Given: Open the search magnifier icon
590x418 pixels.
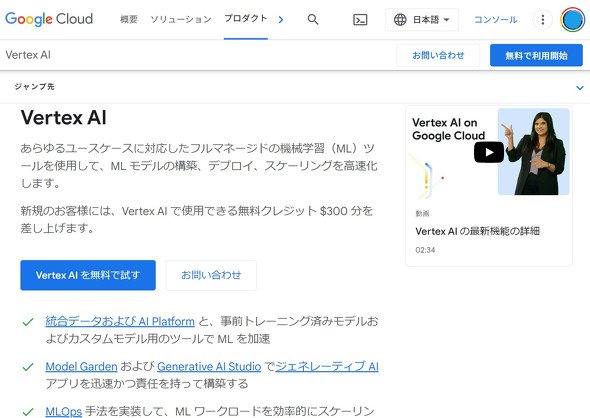Looking at the screenshot, I should point(313,19).
